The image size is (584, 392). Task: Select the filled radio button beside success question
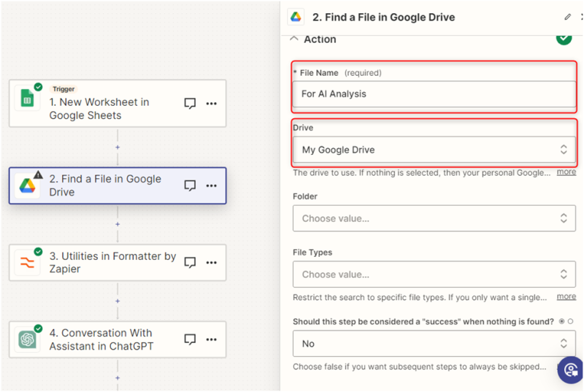pos(561,321)
